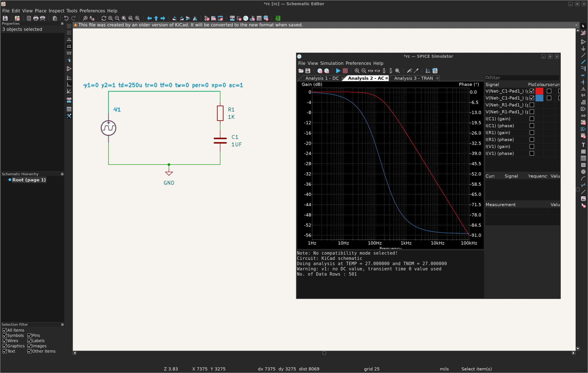This screenshot has width=588, height=373.
Task: Click the Print icon in the schematic toolbar
Action: pyautogui.click(x=36, y=18)
